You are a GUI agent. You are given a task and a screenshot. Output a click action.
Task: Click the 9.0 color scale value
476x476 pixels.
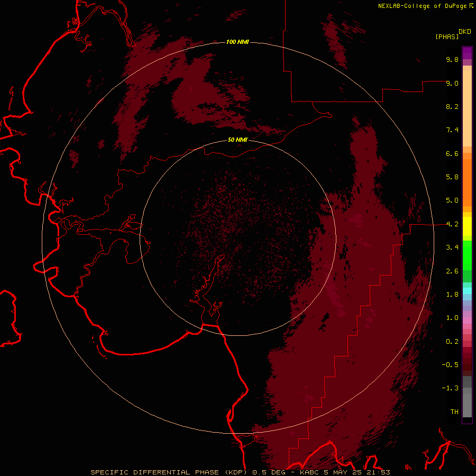point(452,83)
